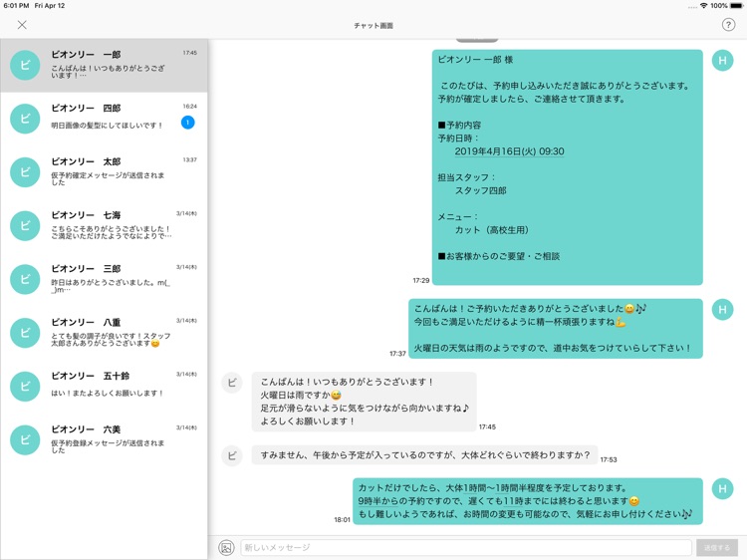This screenshot has height=560, width=747.
Task: Tap H avatar beside 18:01 message
Action: (722, 489)
